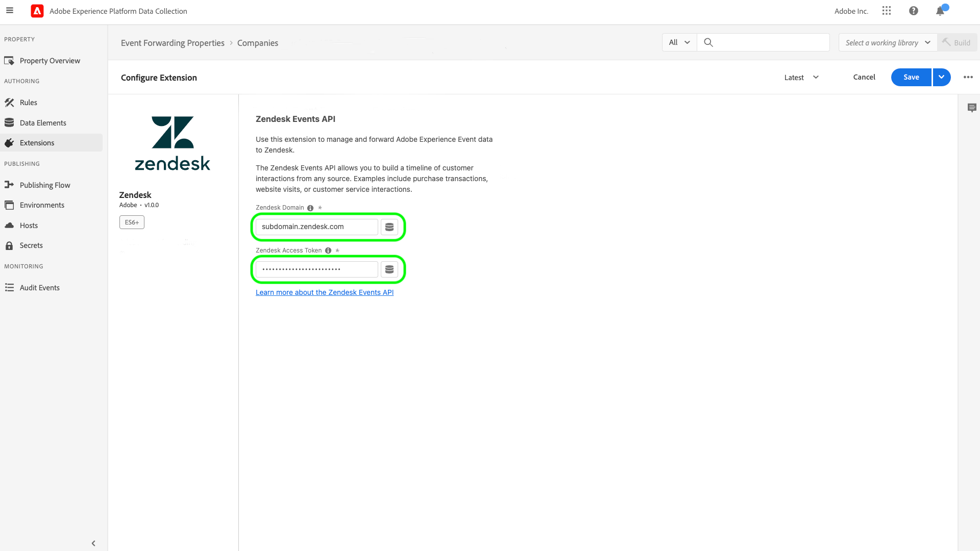This screenshot has width=980, height=551.
Task: Click info icon next to Zendesk Access Token
Action: 328,251
